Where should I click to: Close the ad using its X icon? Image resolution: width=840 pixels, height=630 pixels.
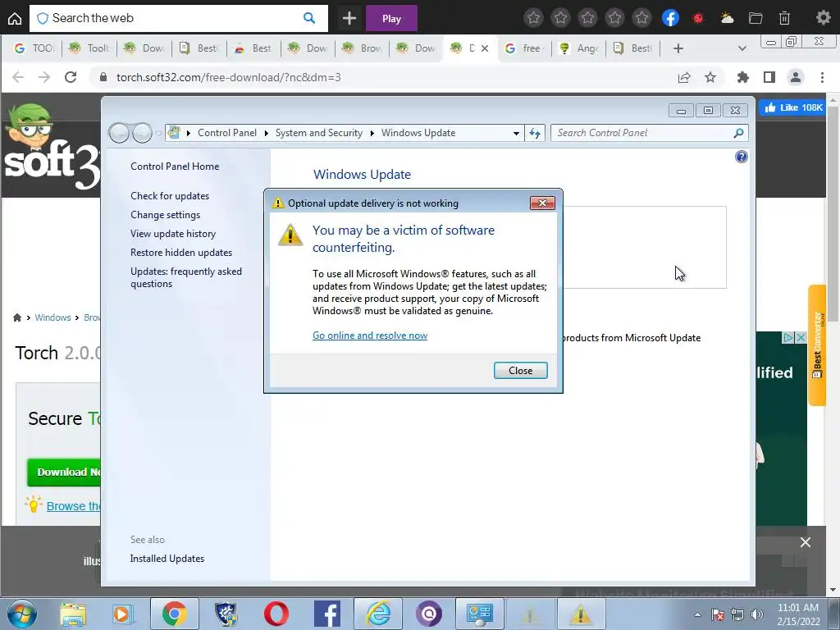(801, 337)
